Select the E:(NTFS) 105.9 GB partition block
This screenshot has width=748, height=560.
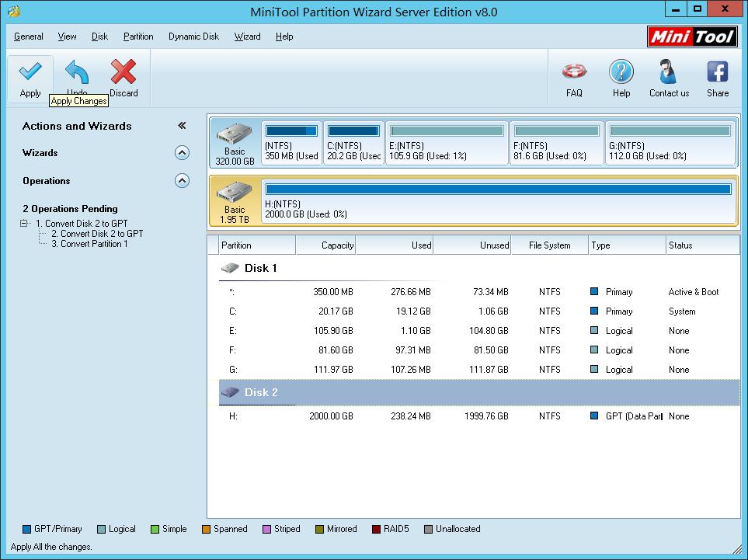447,143
